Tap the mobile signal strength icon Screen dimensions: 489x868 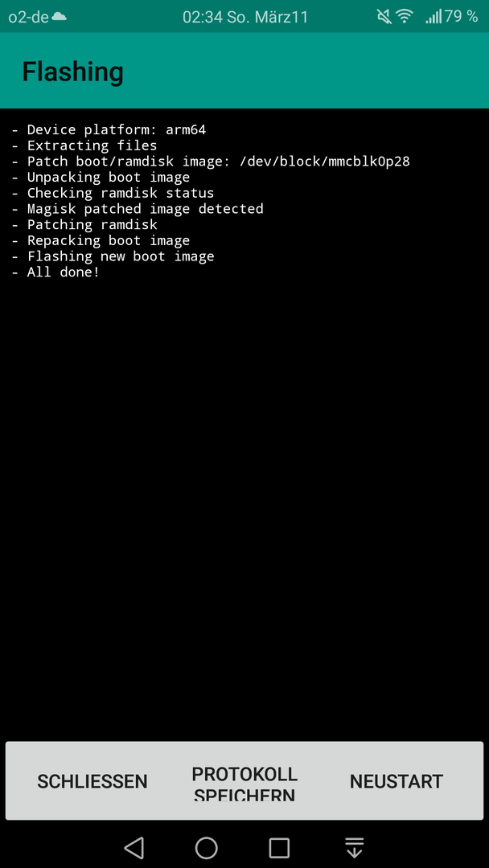434,17
